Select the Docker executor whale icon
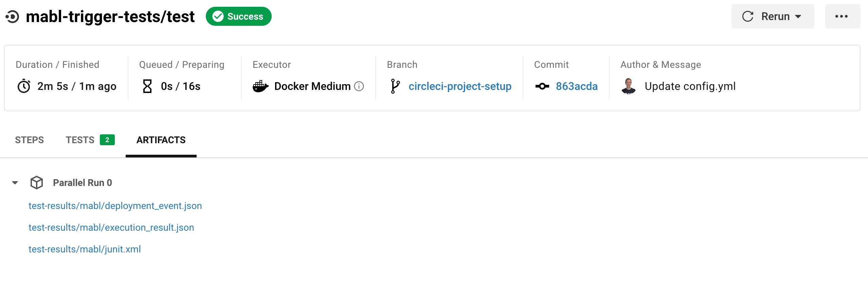This screenshot has height=285, width=868. [x=261, y=86]
